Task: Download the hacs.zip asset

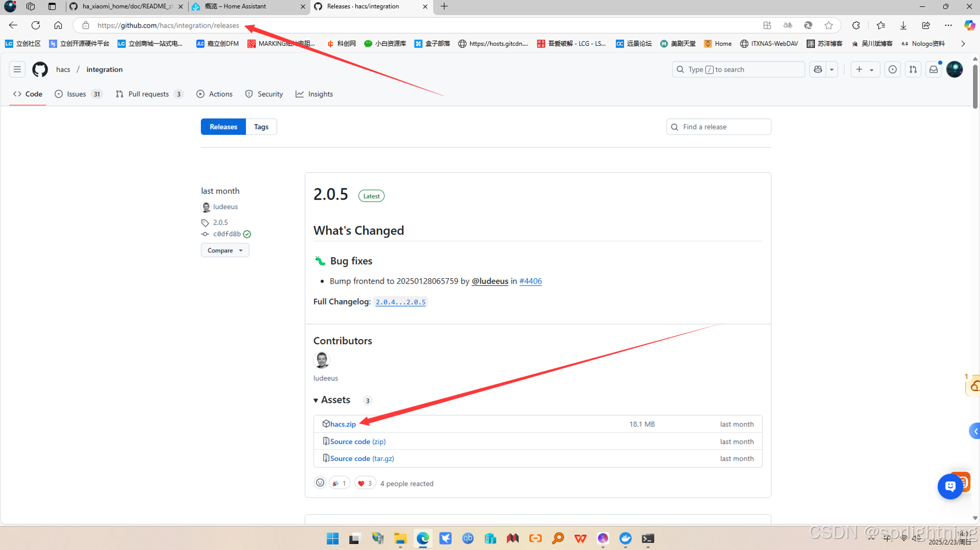Action: tap(343, 424)
